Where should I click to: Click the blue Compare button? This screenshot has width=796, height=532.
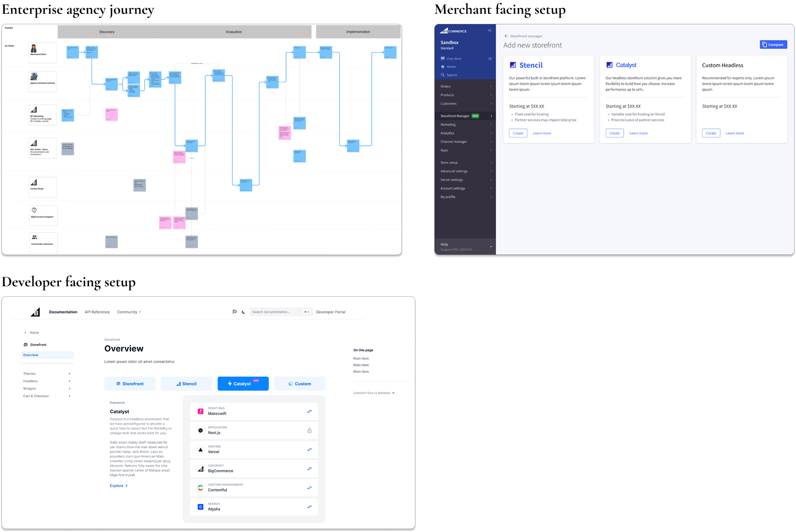point(773,45)
